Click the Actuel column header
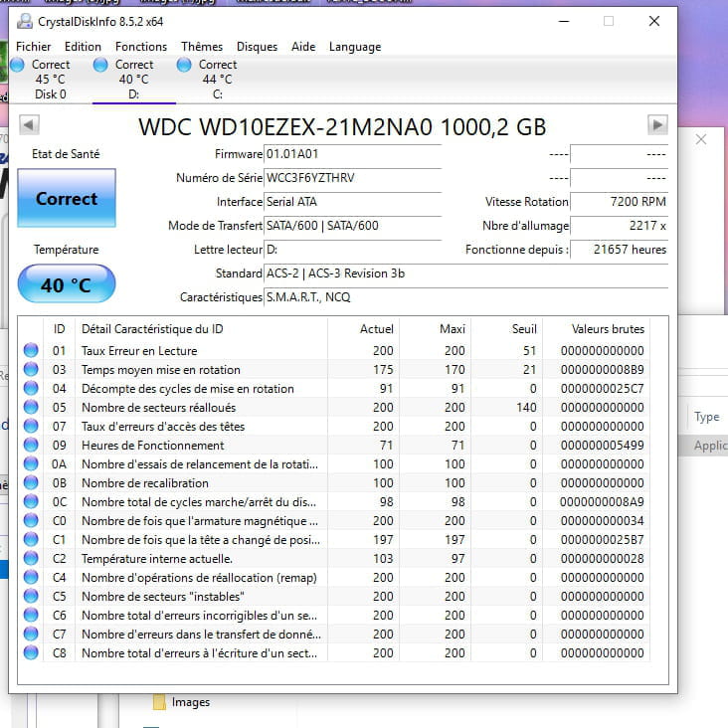 (x=364, y=329)
